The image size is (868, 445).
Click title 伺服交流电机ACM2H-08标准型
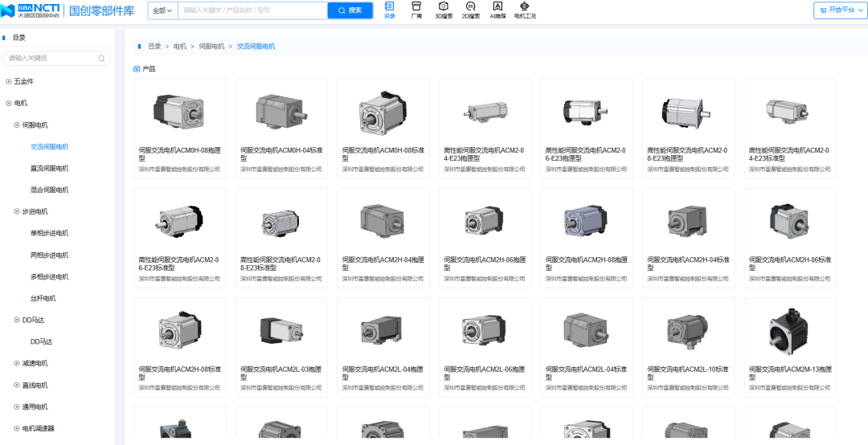(x=180, y=373)
